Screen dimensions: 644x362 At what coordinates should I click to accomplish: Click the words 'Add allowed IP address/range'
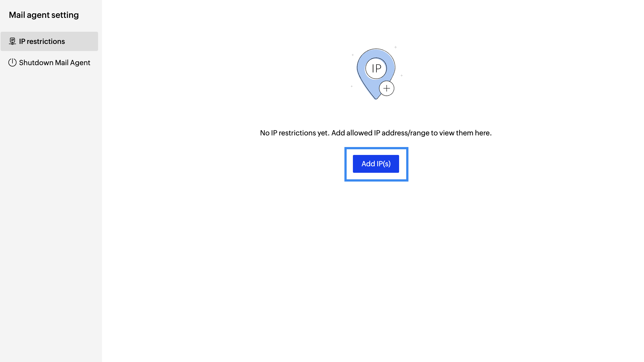pos(381,133)
